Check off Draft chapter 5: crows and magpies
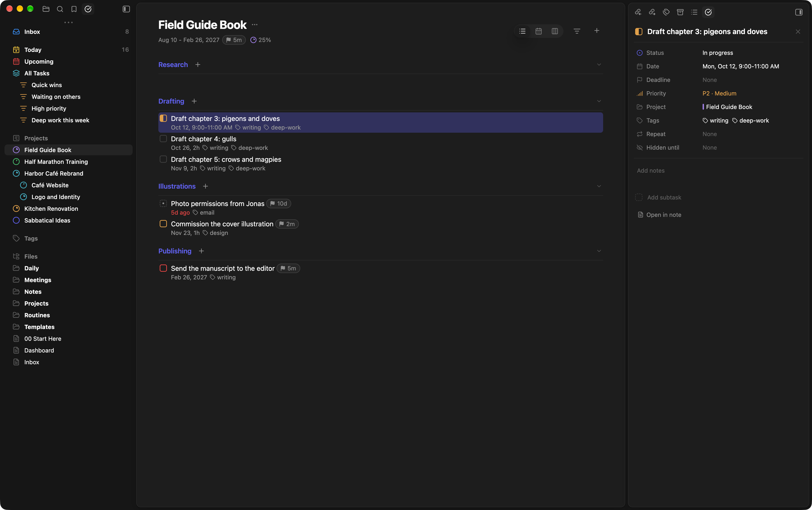The height and width of the screenshot is (510, 812). (163, 159)
